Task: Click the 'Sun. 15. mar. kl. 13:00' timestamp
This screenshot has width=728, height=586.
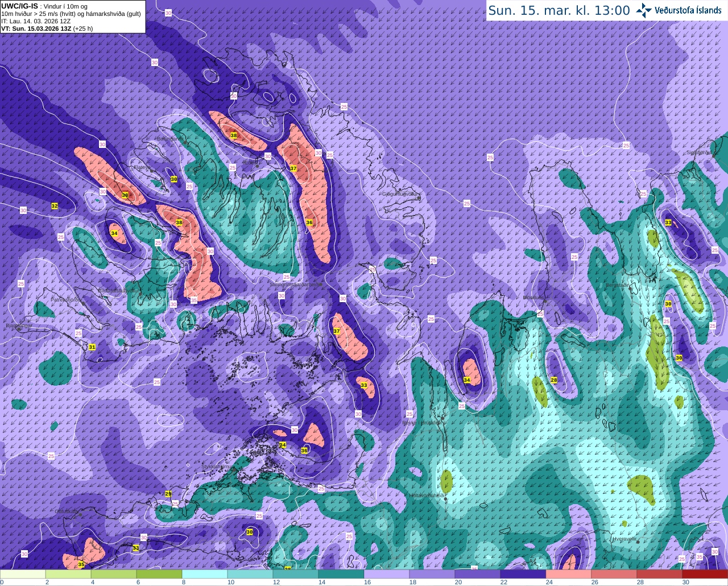Action: 559,10
